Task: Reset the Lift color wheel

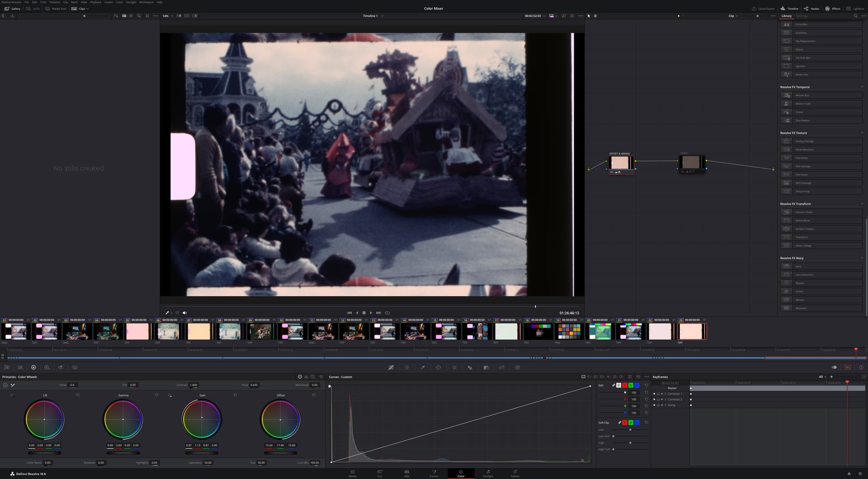Action: (x=78, y=395)
